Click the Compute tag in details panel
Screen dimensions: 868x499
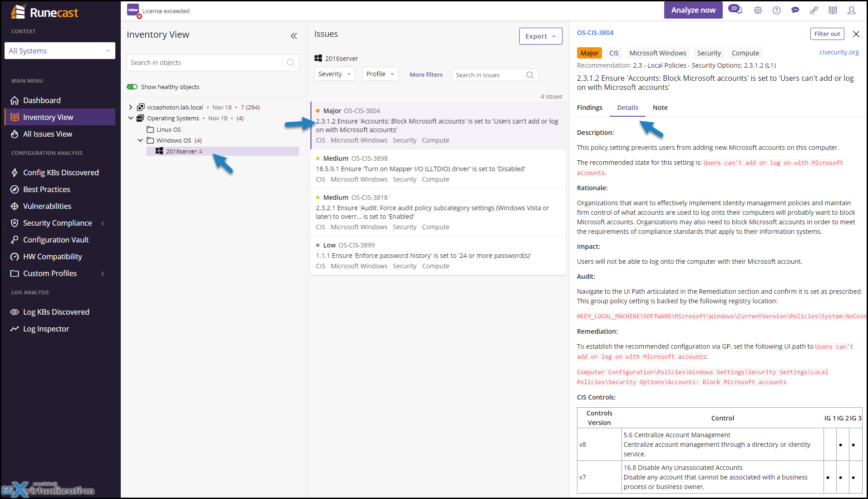pos(745,53)
